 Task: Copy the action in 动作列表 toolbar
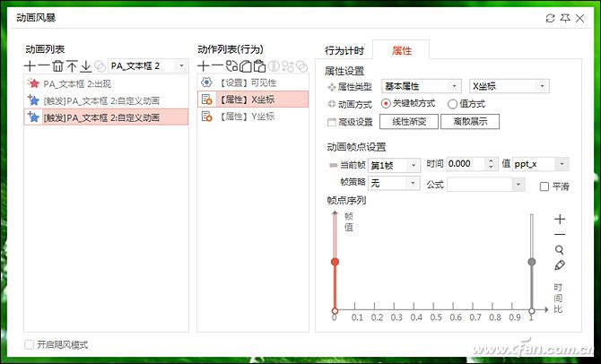(x=245, y=66)
